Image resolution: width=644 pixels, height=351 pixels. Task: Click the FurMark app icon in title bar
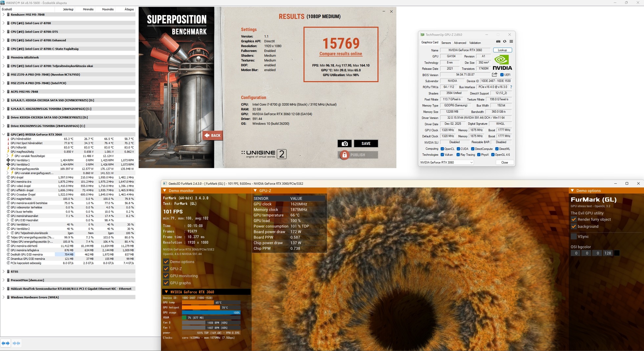tap(165, 184)
